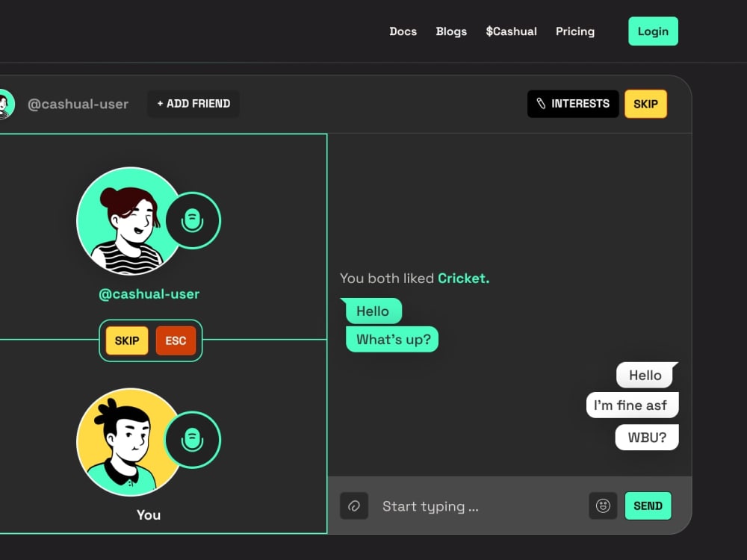The image size is (747, 560).
Task: Click the attachment paperclip icon in message bar
Action: click(x=354, y=505)
